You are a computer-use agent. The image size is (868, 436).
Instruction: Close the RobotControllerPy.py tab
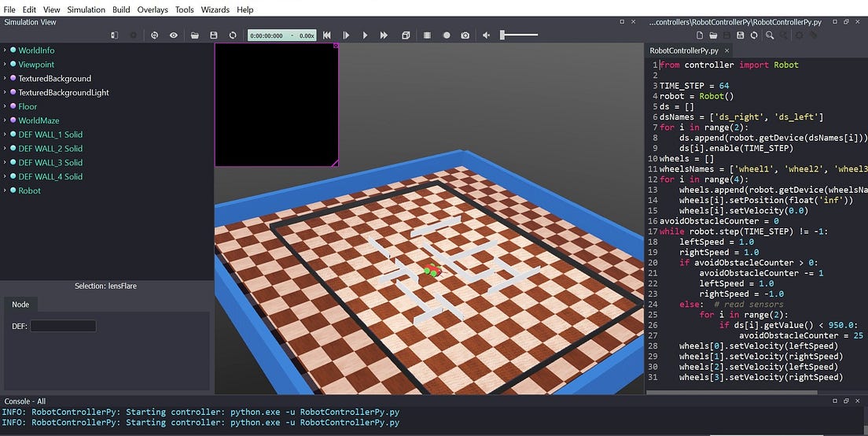(x=726, y=50)
